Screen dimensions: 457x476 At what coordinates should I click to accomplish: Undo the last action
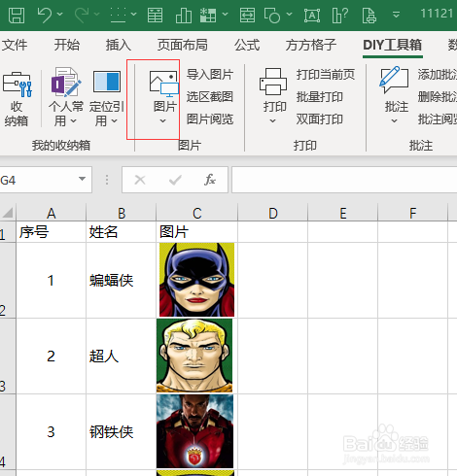(x=45, y=15)
